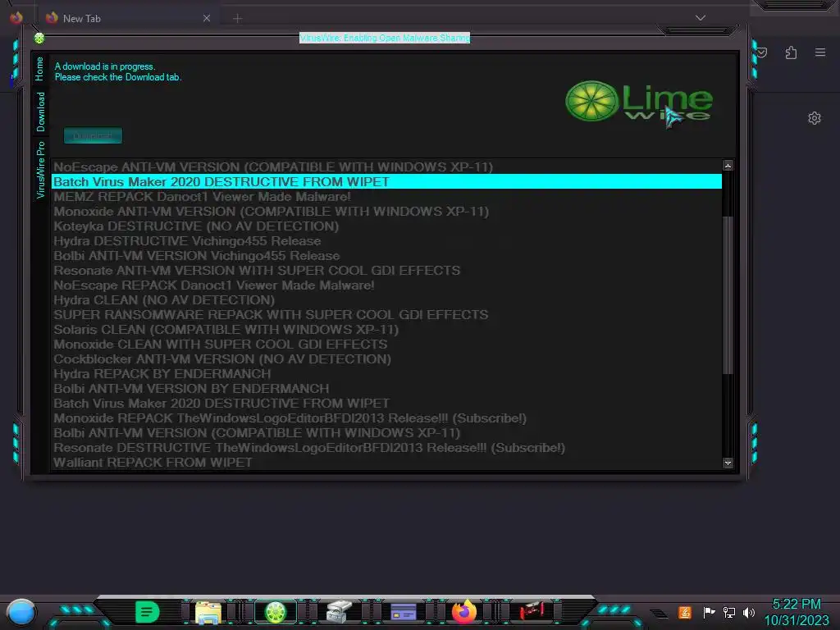Image resolution: width=840 pixels, height=630 pixels.
Task: Select "SUPER RANSOMWARE REPACK WITH SUPER COOL GDI EFFECTS"
Action: tap(387, 314)
